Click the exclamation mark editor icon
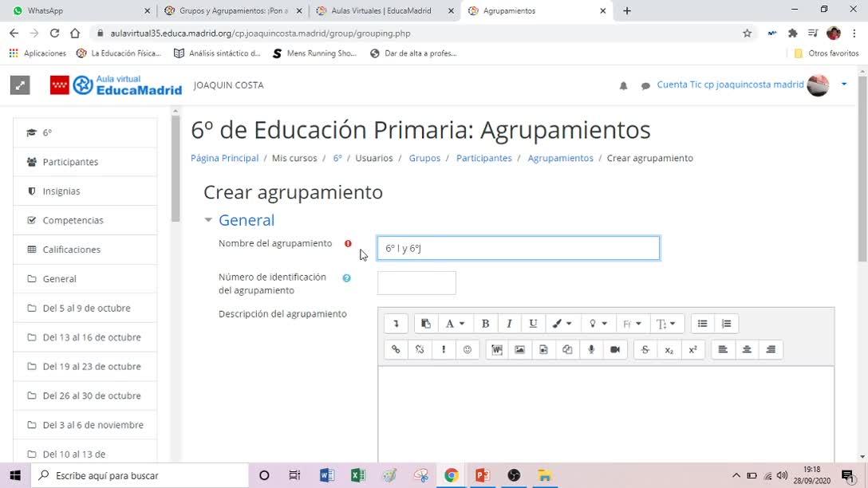 click(444, 350)
